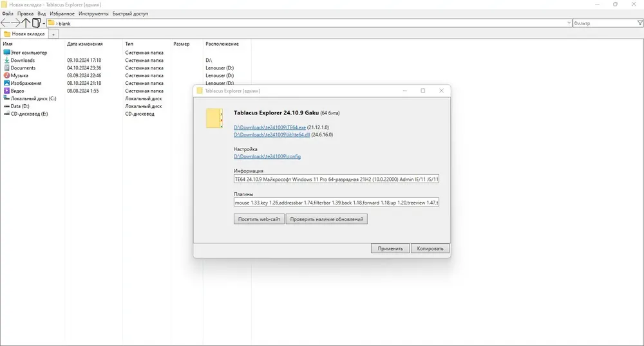Screen dimensions: 644x346
Task: Select the Новая вкладка tab
Action: click(24, 34)
